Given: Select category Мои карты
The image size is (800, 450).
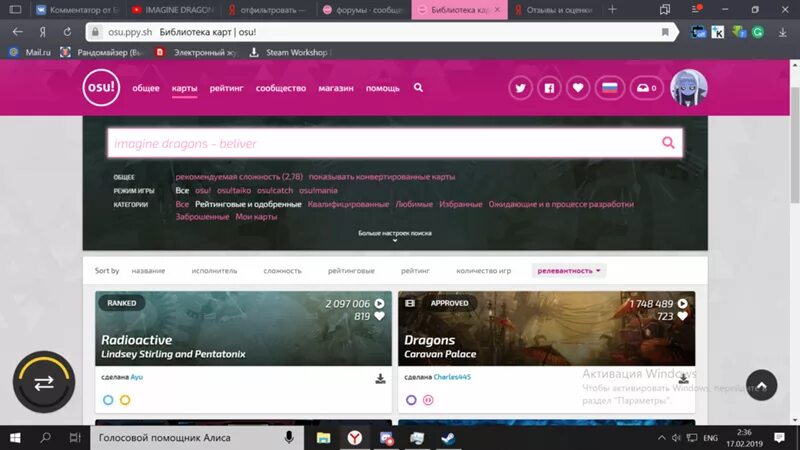Looking at the screenshot, I should tap(256, 217).
